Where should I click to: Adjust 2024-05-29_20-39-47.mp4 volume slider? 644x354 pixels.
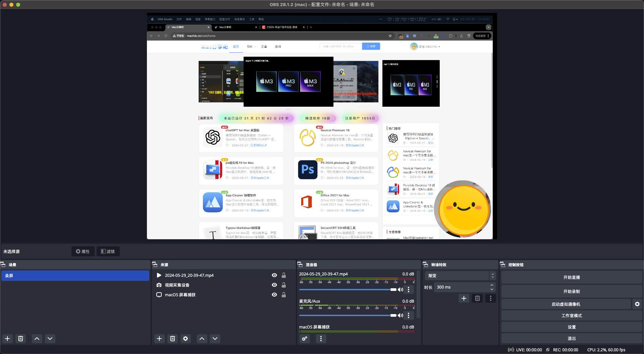coord(347,290)
